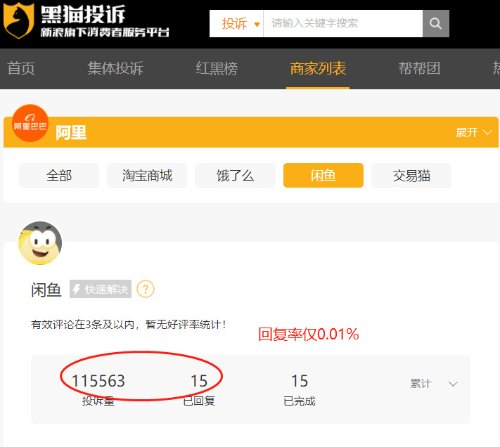Select the 商家列表 tab

[x=318, y=69]
